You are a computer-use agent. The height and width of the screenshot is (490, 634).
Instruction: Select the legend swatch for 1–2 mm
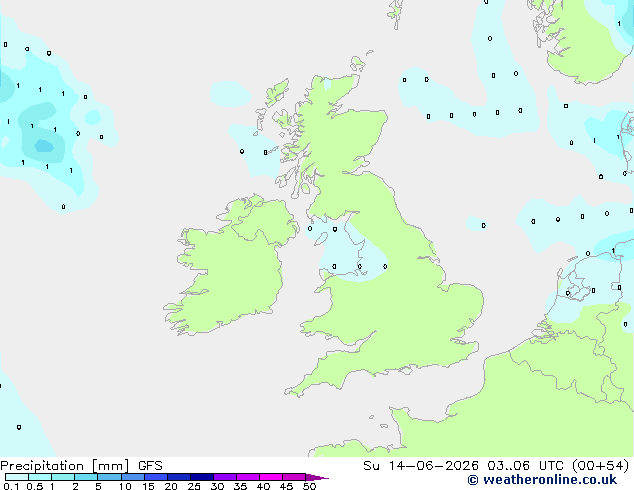tap(63, 477)
